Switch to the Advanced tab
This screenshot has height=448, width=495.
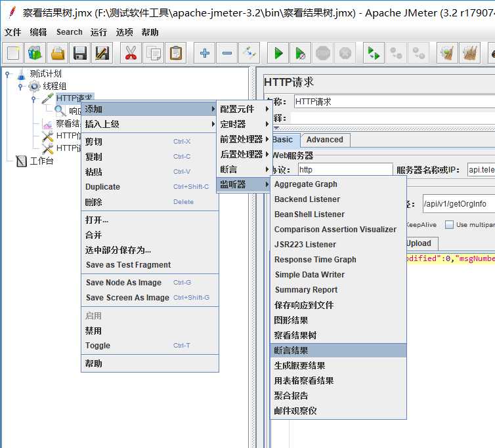[x=324, y=140]
